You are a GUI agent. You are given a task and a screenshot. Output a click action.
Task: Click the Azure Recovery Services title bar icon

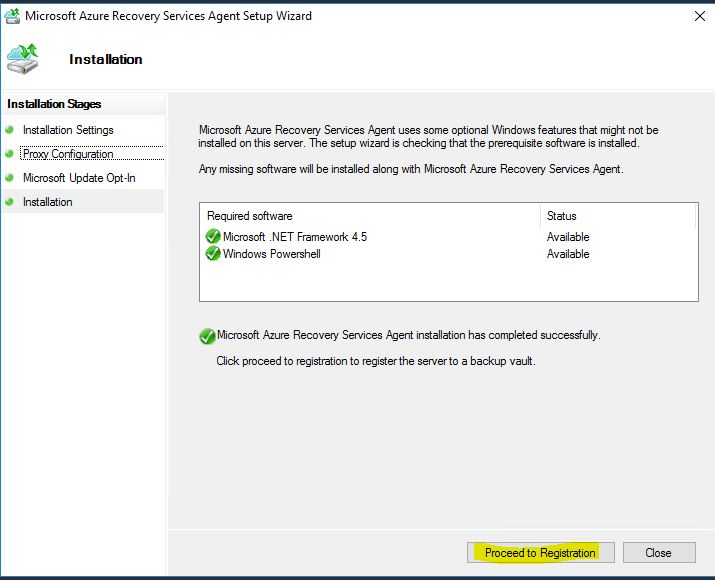tap(12, 16)
